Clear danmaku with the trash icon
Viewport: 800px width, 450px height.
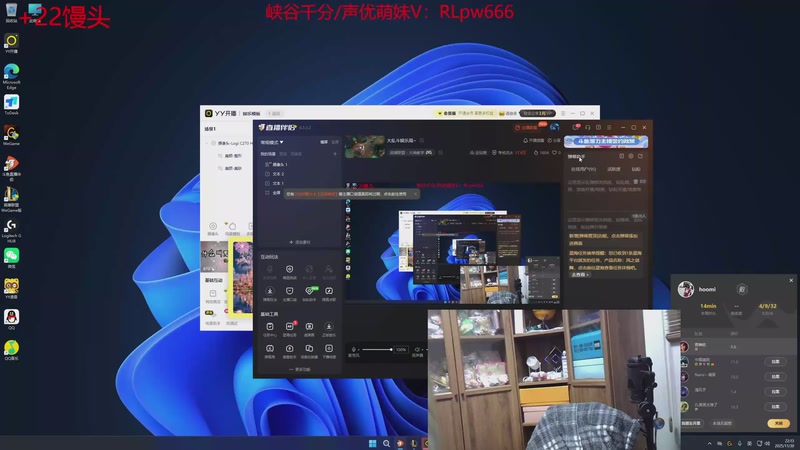(x=636, y=182)
